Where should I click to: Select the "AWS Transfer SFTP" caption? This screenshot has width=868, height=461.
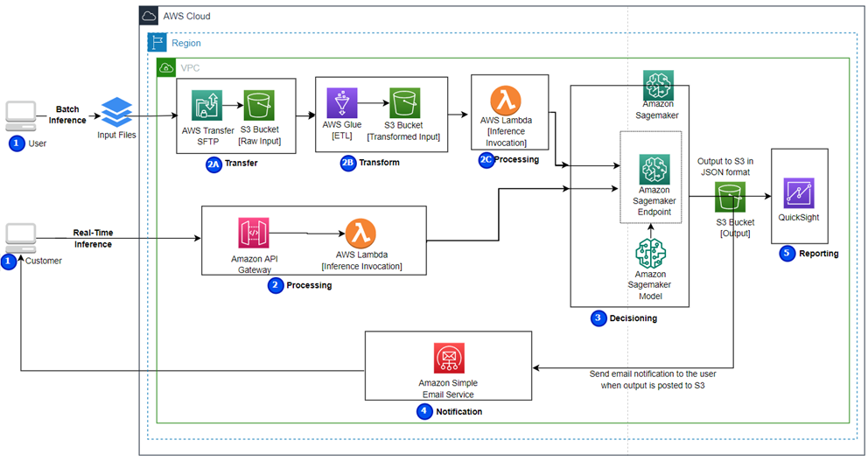(x=208, y=136)
